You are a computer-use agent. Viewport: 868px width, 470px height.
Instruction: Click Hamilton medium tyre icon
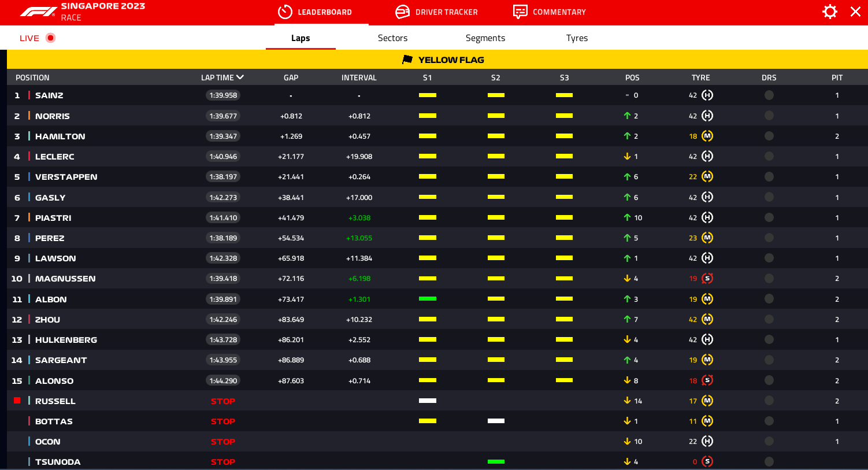pyautogui.click(x=707, y=136)
